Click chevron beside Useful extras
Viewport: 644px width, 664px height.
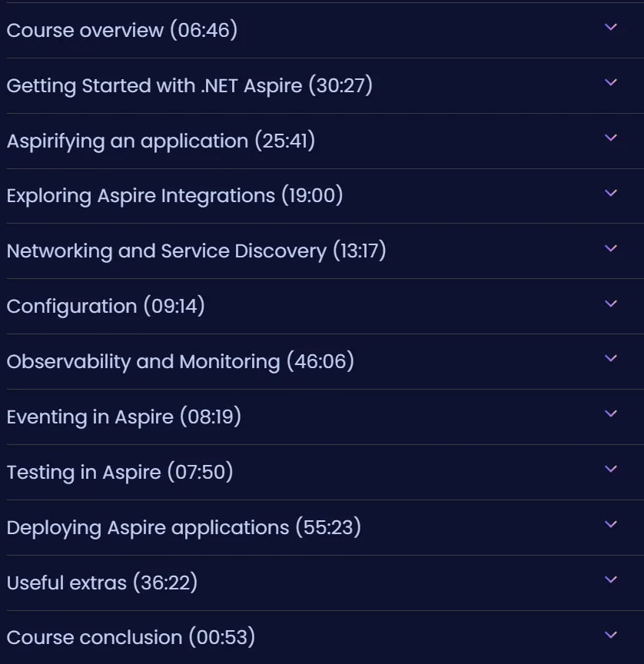tap(610, 579)
